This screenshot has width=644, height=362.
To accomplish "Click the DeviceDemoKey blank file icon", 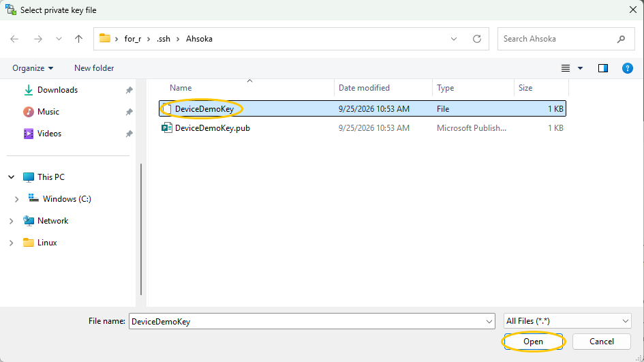I will tap(166, 108).
